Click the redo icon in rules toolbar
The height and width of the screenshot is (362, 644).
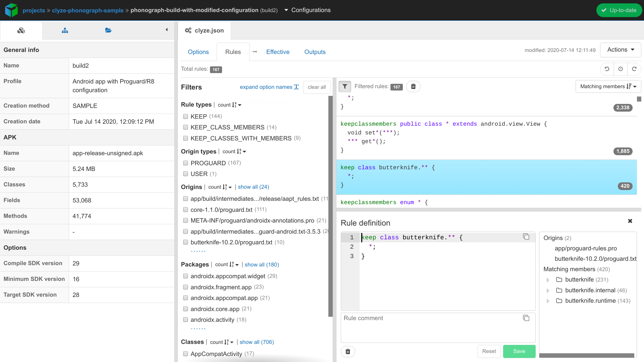pyautogui.click(x=634, y=69)
